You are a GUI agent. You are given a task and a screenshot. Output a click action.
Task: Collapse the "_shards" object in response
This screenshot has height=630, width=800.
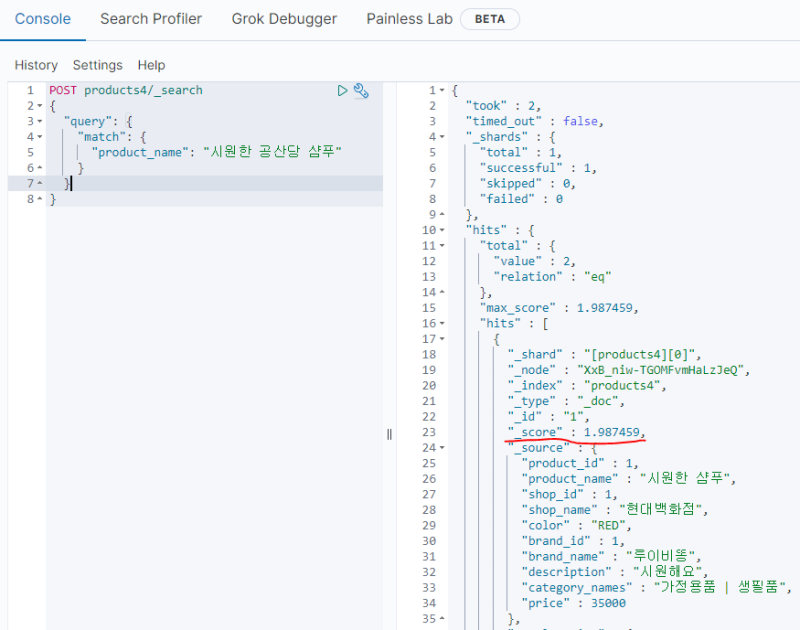[x=442, y=137]
